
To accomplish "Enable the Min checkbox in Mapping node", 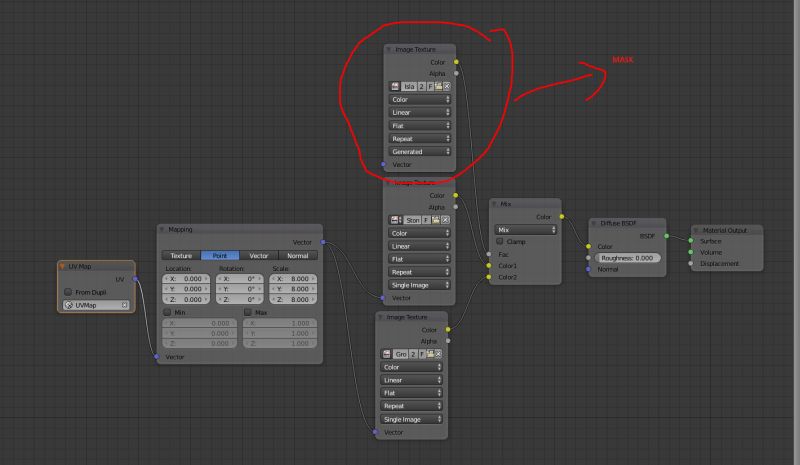I will pyautogui.click(x=167, y=312).
